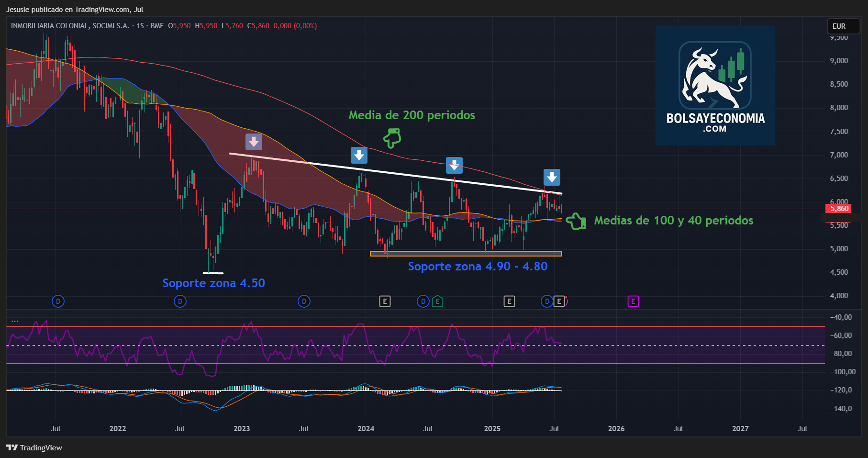The height and width of the screenshot is (458, 868).
Task: Select the 'Media de 200 periodos' annotation text
Action: tap(412, 115)
